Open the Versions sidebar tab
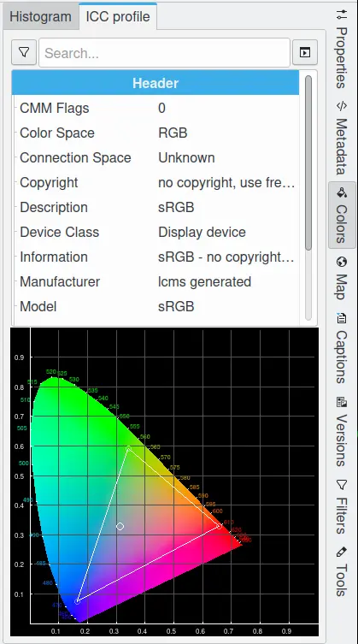 tap(342, 432)
